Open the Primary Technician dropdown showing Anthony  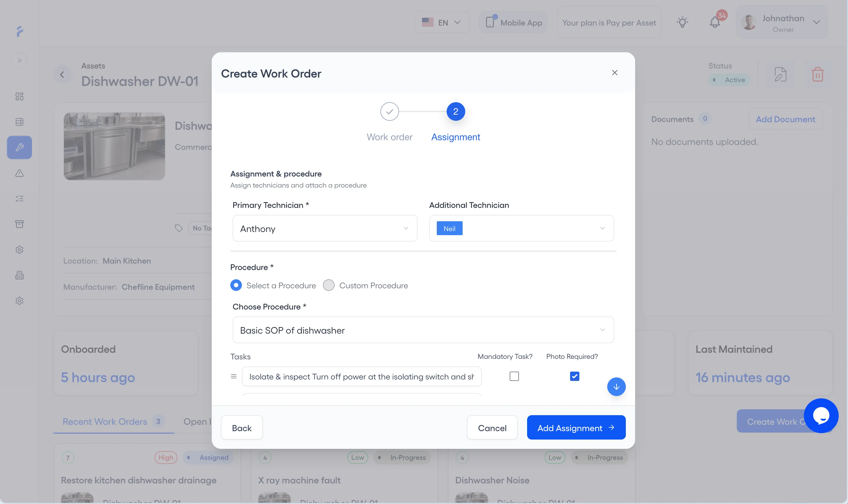[x=325, y=228]
